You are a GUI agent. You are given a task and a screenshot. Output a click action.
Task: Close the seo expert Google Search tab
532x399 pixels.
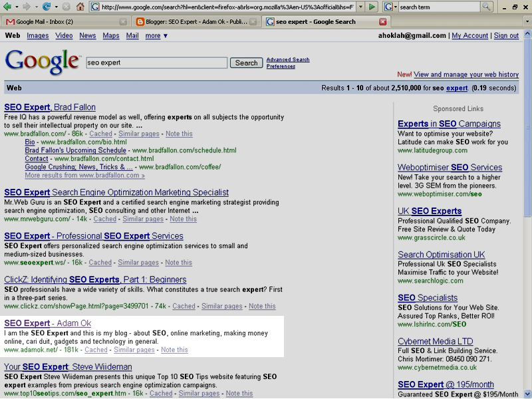coord(383,22)
